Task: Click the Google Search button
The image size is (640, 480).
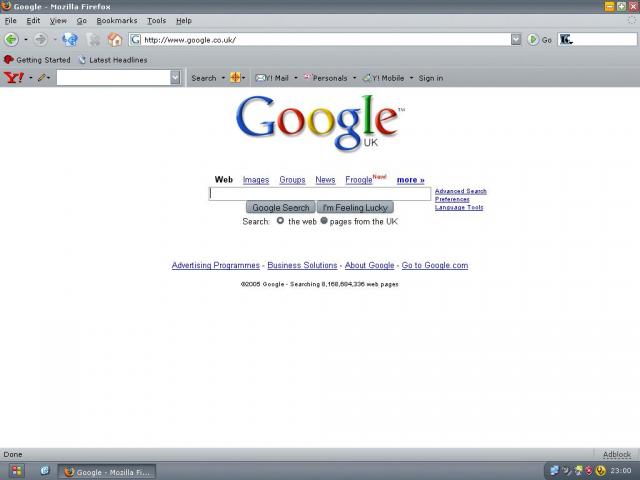Action: coord(280,207)
